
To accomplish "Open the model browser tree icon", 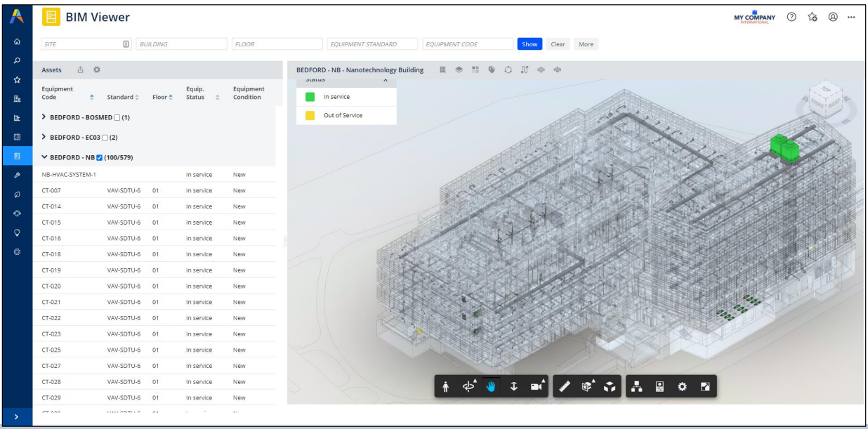I will tap(637, 387).
